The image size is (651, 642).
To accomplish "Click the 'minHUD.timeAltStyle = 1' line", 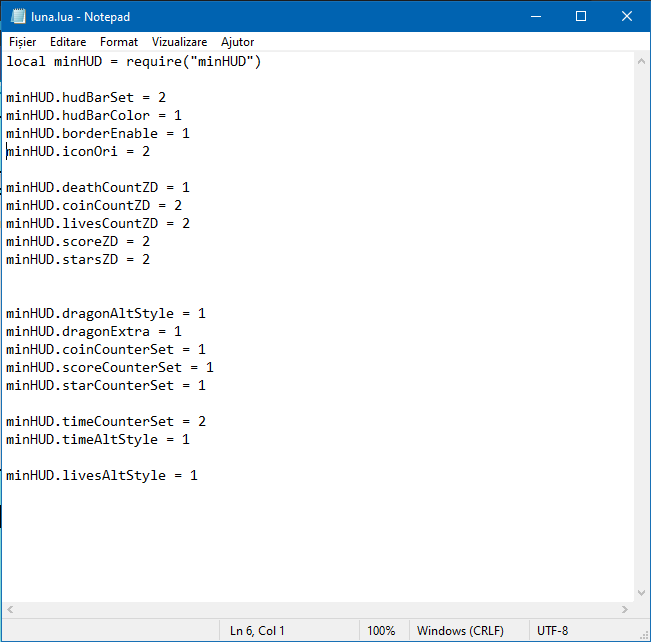I will click(x=98, y=439).
